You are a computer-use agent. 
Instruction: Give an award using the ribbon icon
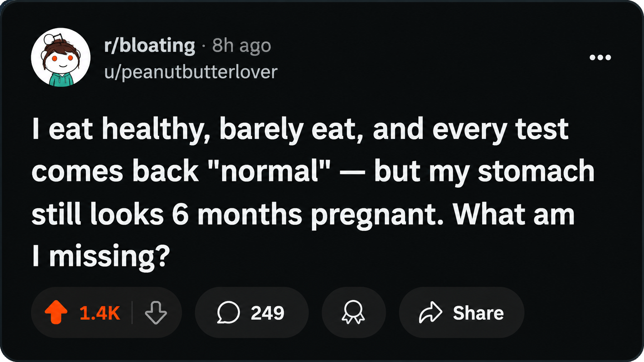click(353, 312)
